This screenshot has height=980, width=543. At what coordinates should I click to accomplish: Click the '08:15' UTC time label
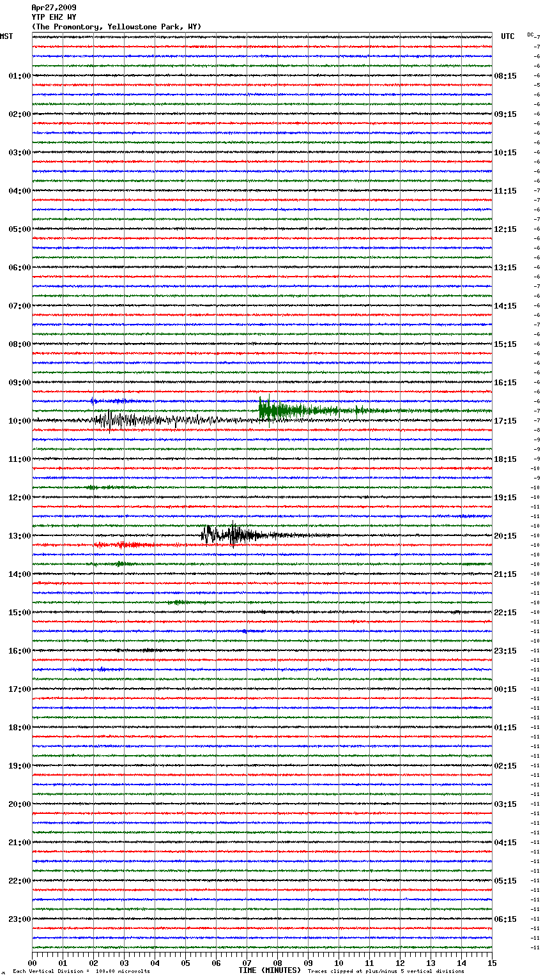click(x=505, y=76)
